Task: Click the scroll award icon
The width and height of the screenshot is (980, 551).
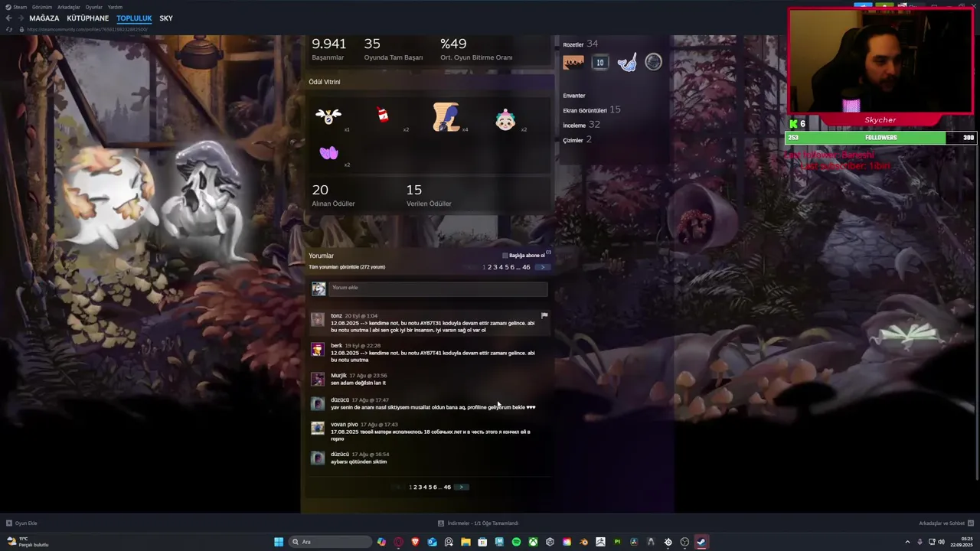Action: tap(446, 117)
